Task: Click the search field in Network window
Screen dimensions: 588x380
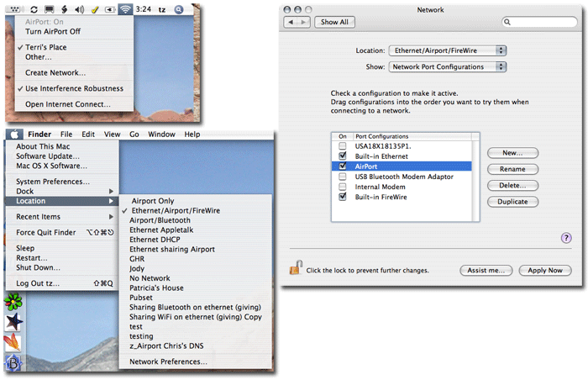Action: click(542, 22)
